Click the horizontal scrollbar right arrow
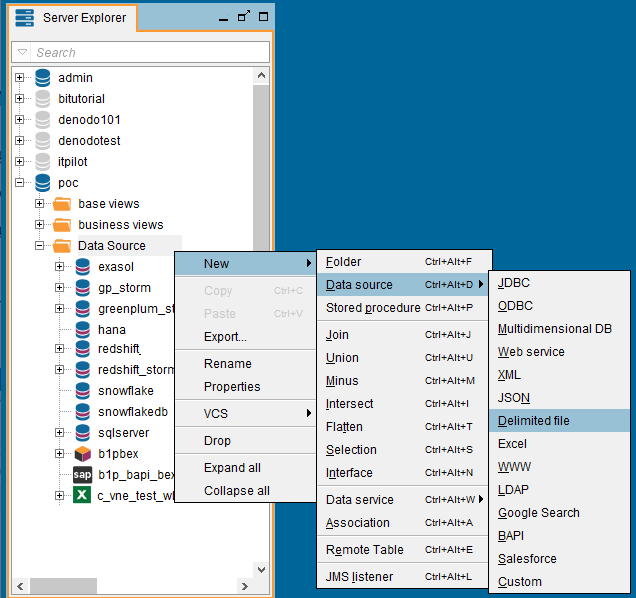Viewport: 636px width, 598px height. tap(245, 586)
